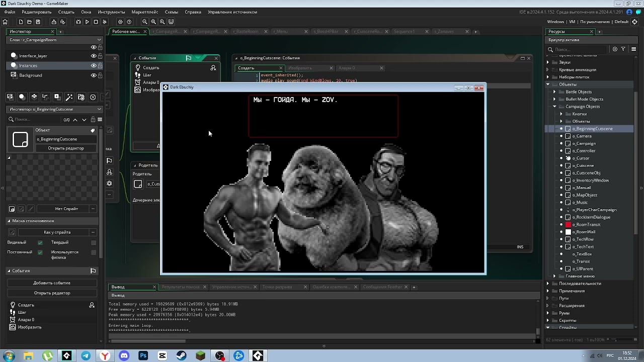Open the Файл menu
Screen dimensions: 644x362
click(10, 12)
